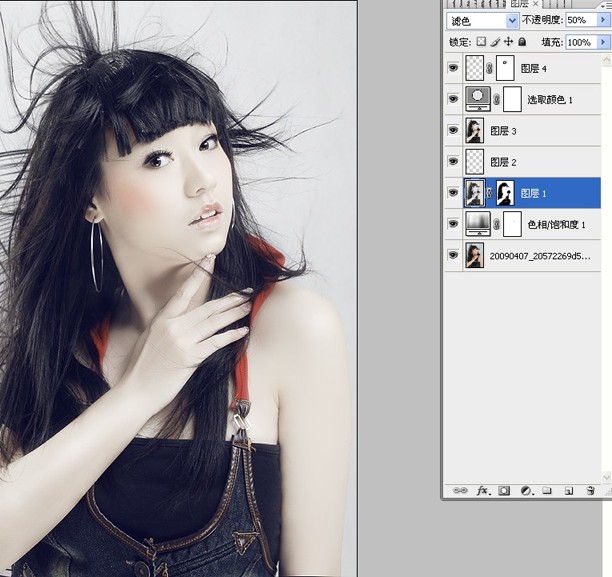Click chain link on 色相/饱和度 1 layer
The height and width of the screenshot is (577, 612).
pyautogui.click(x=496, y=224)
